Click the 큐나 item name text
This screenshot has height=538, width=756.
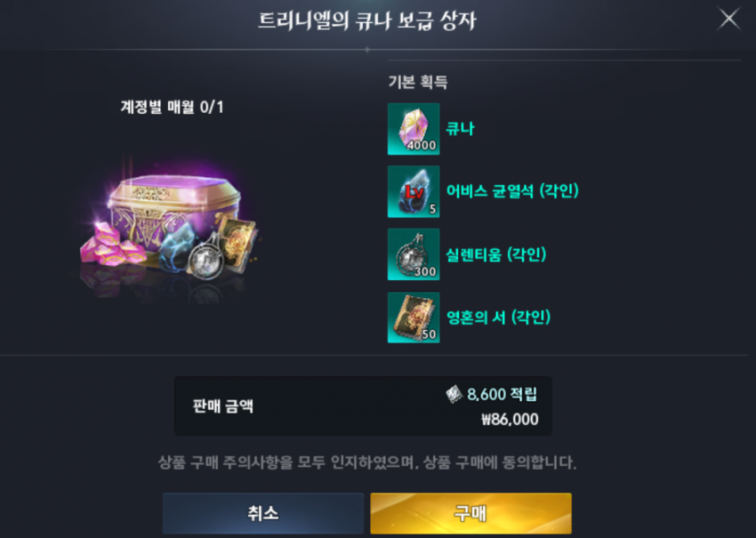[x=460, y=129]
